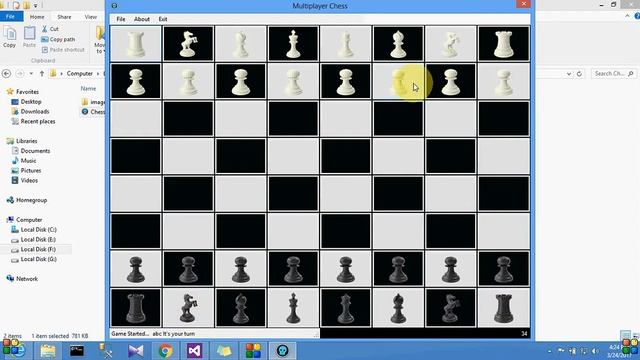Select the black knight on the light square
The width and height of the screenshot is (640, 360).
188,308
